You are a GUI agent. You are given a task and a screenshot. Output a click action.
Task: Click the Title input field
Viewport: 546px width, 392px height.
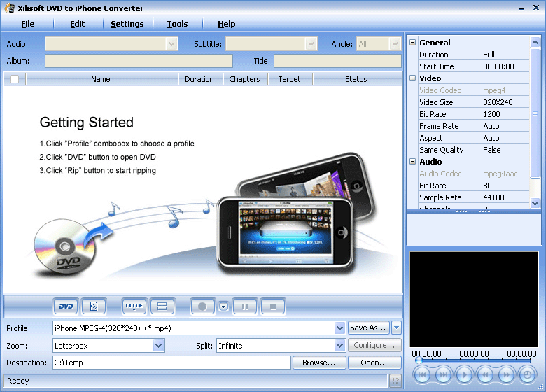point(337,61)
